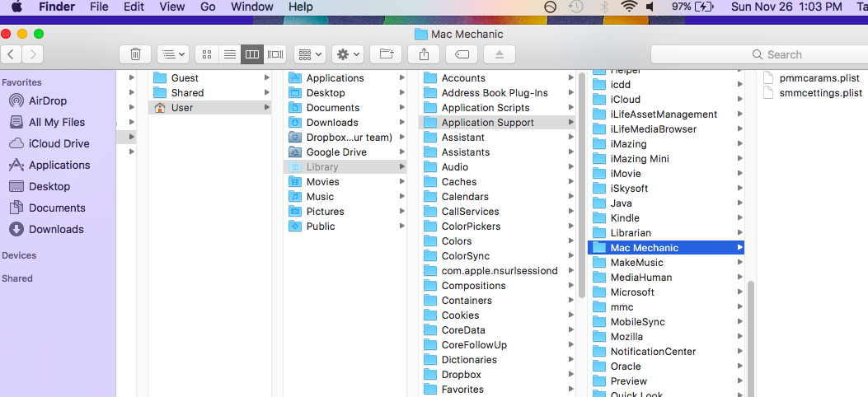Select the Oracle folder

(666, 366)
